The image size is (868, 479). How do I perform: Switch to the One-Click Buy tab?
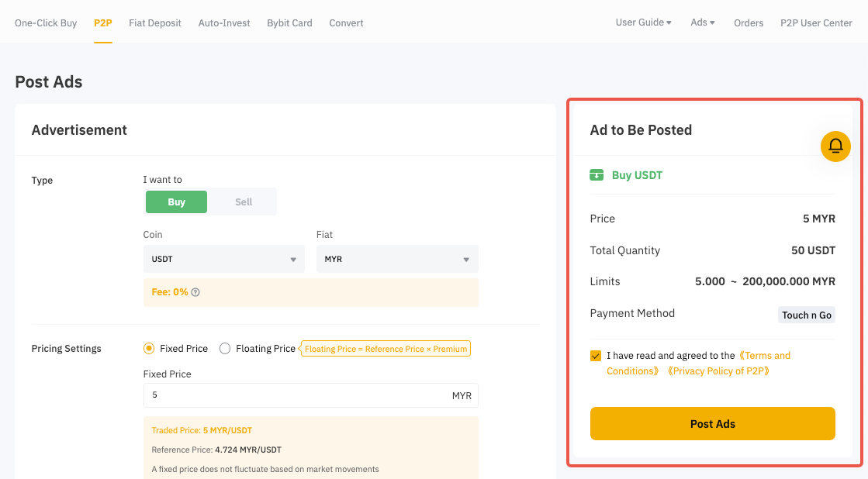[x=46, y=22]
